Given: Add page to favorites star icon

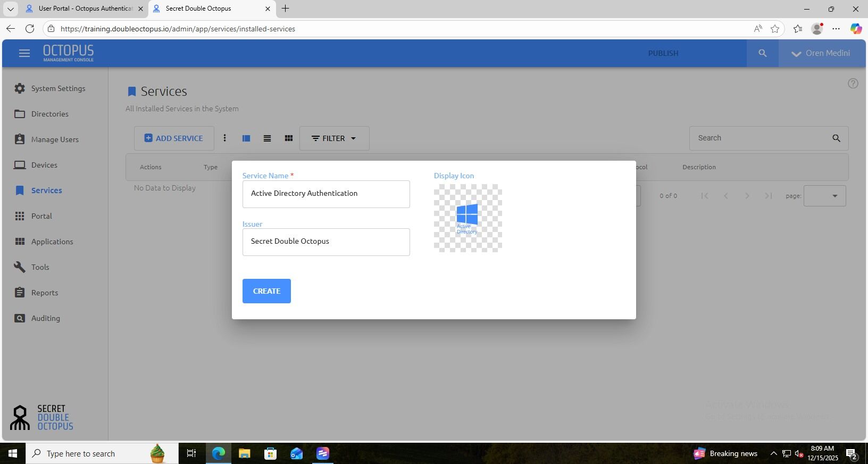Looking at the screenshot, I should [x=775, y=29].
